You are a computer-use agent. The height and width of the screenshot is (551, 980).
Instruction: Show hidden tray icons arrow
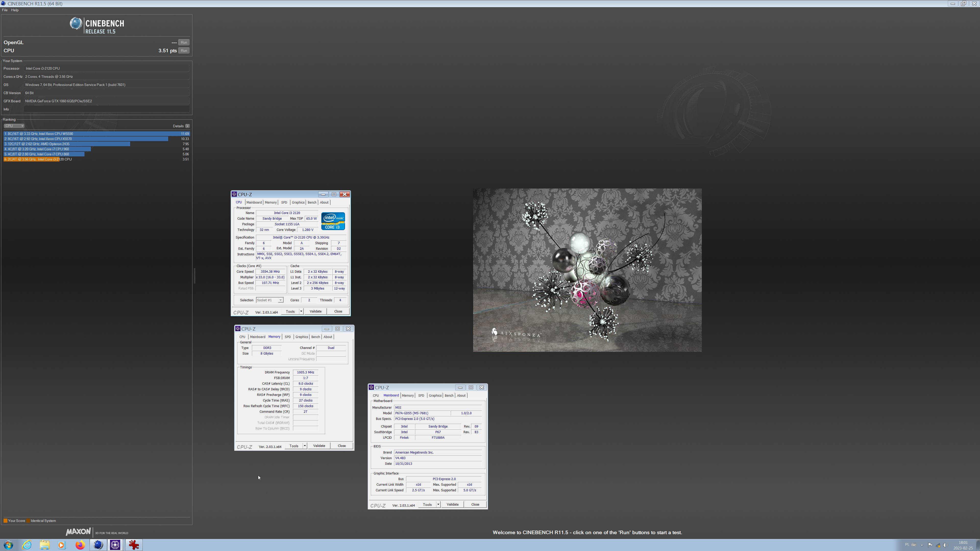[x=922, y=545]
